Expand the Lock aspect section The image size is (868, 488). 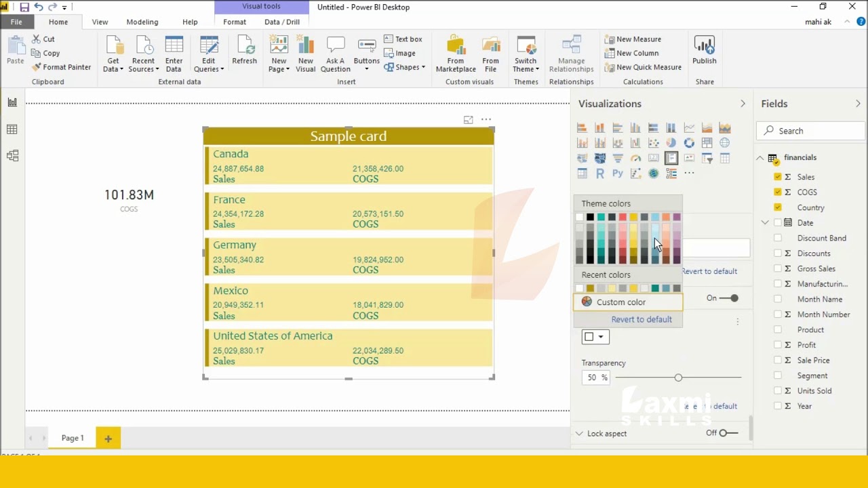pos(580,433)
